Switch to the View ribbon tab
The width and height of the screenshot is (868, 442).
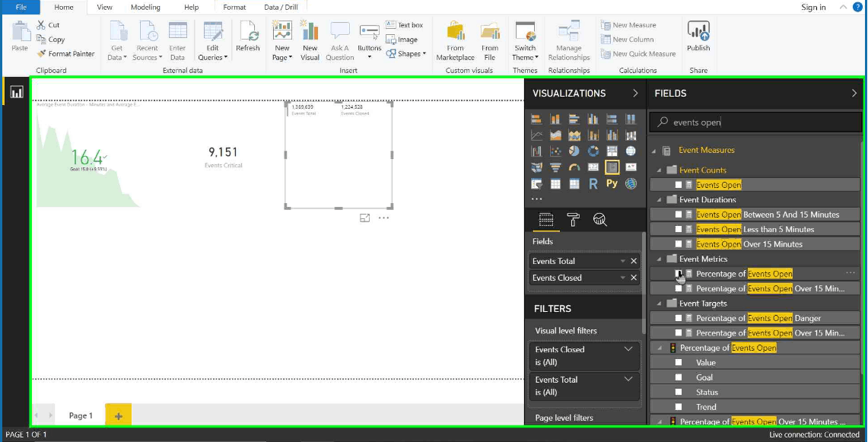coord(105,7)
